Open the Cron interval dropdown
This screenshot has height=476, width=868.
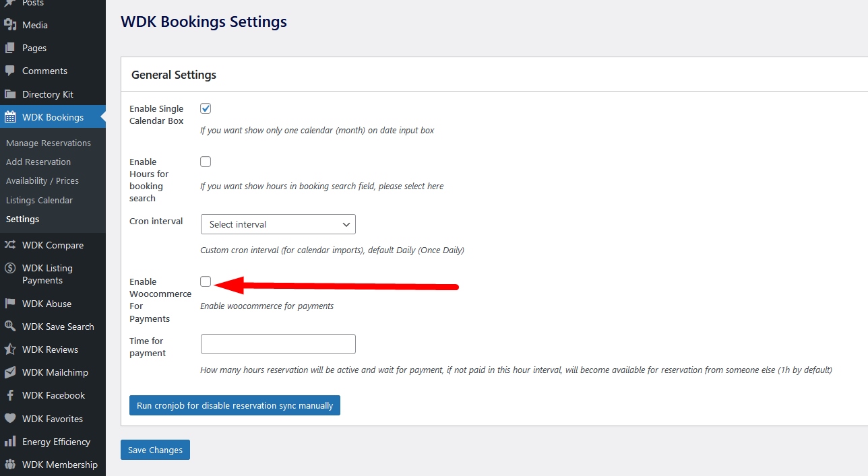(278, 224)
